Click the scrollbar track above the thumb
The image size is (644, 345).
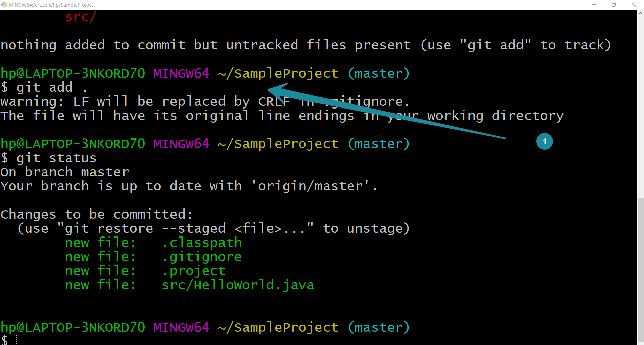click(x=641, y=107)
